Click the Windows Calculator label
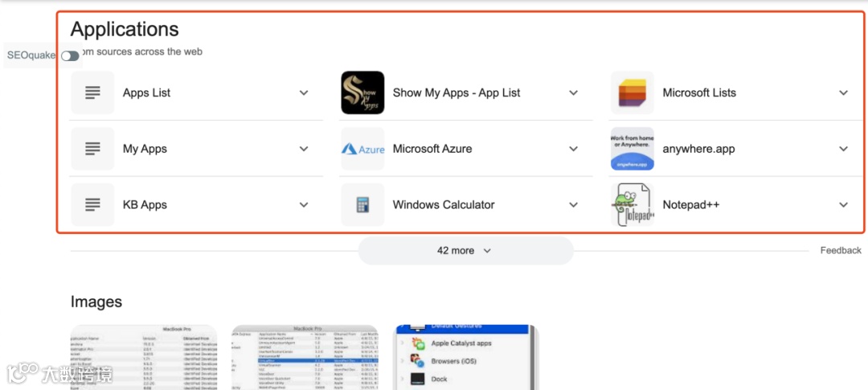Viewport: 868px width, 390px height. tap(444, 204)
